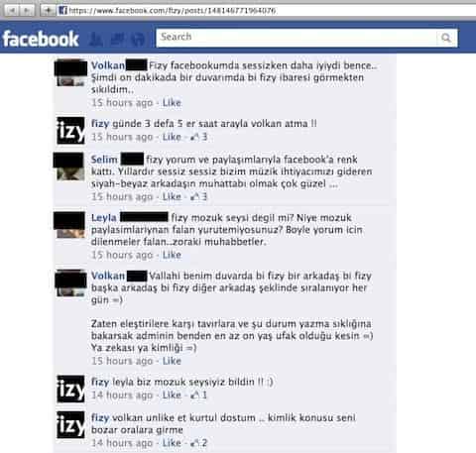The width and height of the screenshot is (476, 453).
Task: Like Leyla's comment about mozuk seysi
Action: click(172, 255)
